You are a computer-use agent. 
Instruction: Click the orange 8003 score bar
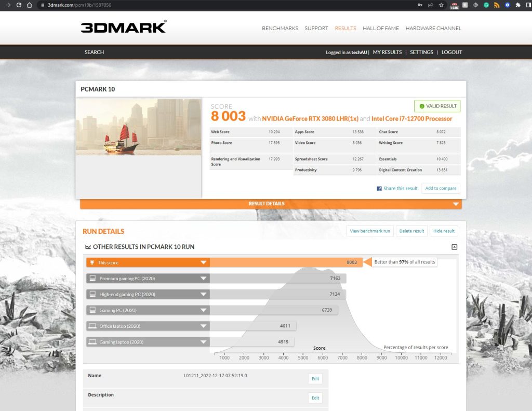(286, 262)
